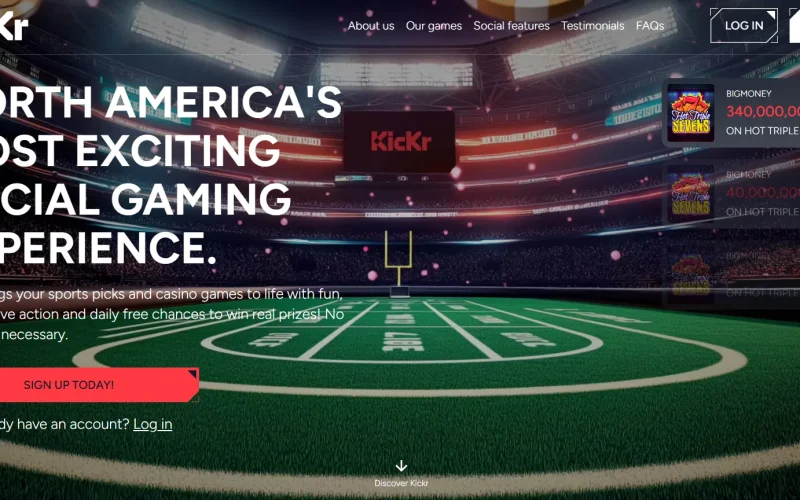
Task: Click the outlined LOG IN button
Action: click(744, 26)
